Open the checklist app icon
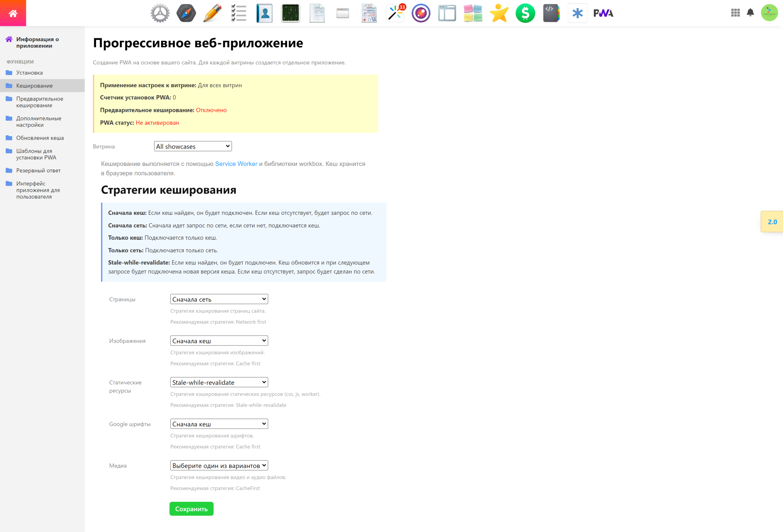The width and height of the screenshot is (783, 532). (x=239, y=13)
